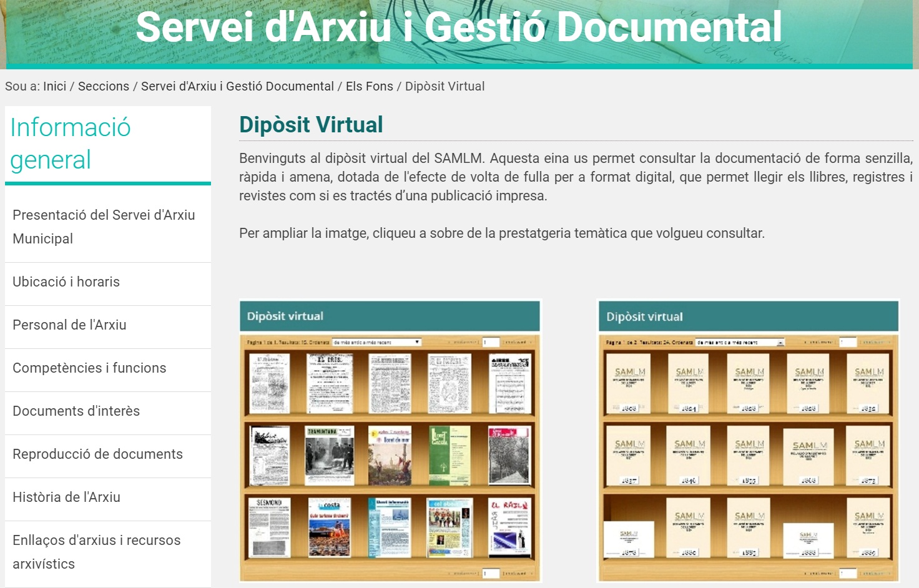Select the Sesmond publication cover

pos(269,527)
